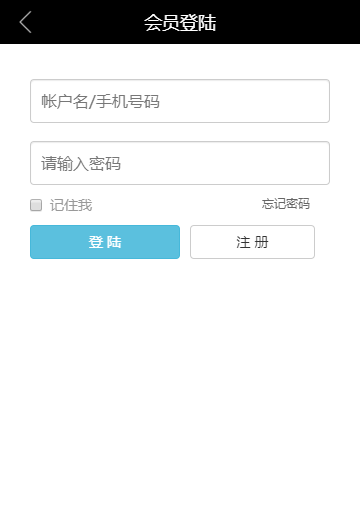360x531 pixels.
Task: Start new account registration via 注册
Action: click(252, 242)
